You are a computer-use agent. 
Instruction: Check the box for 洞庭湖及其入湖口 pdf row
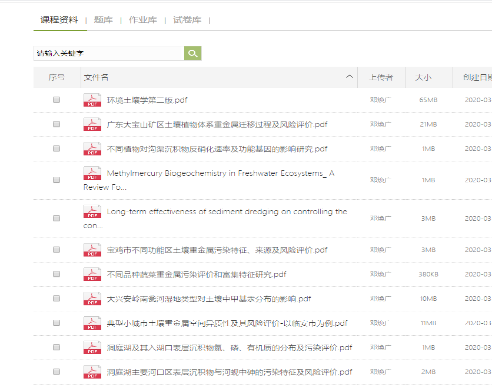56,347
